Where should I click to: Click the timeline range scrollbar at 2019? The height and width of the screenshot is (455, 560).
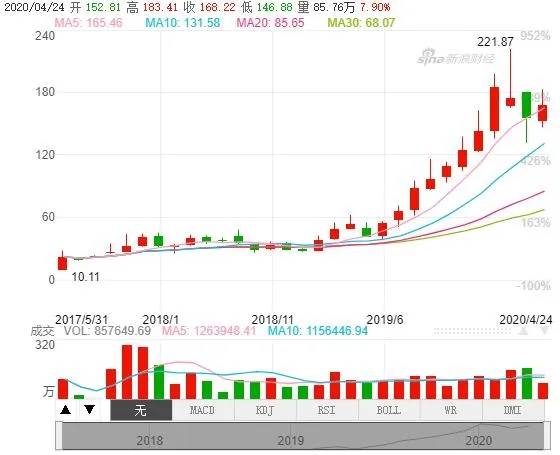[x=291, y=440]
